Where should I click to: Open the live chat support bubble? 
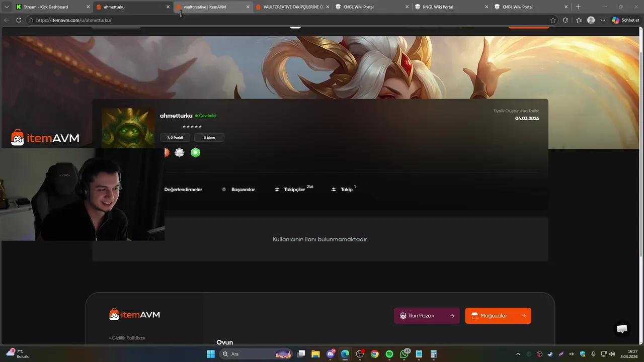[x=622, y=329]
